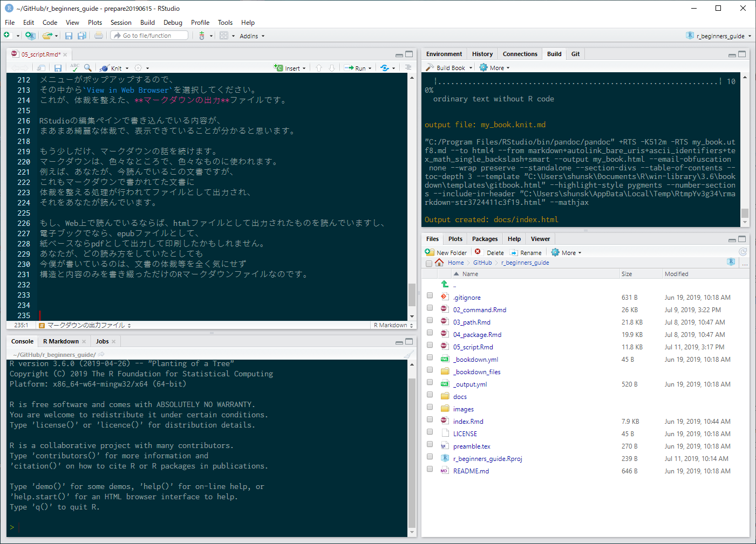Open the Run dropdown arrow
The image size is (756, 544).
[x=370, y=68]
